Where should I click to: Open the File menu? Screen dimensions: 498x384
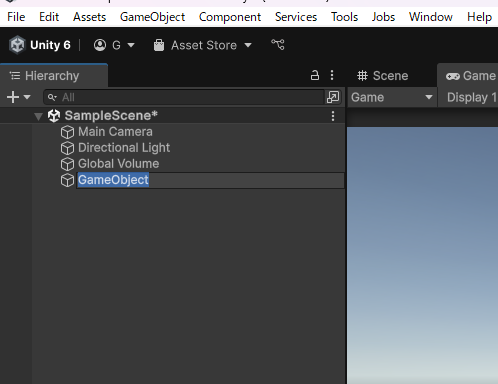click(x=16, y=17)
